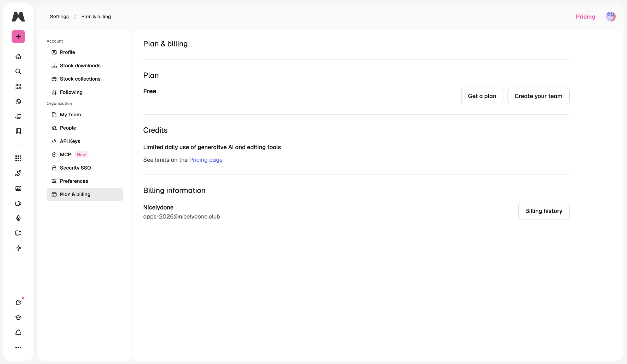Click the Free plan label

(x=150, y=91)
